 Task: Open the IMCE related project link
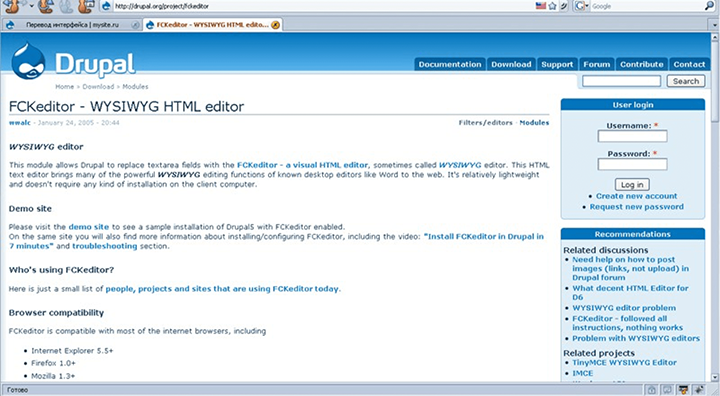[x=583, y=373]
